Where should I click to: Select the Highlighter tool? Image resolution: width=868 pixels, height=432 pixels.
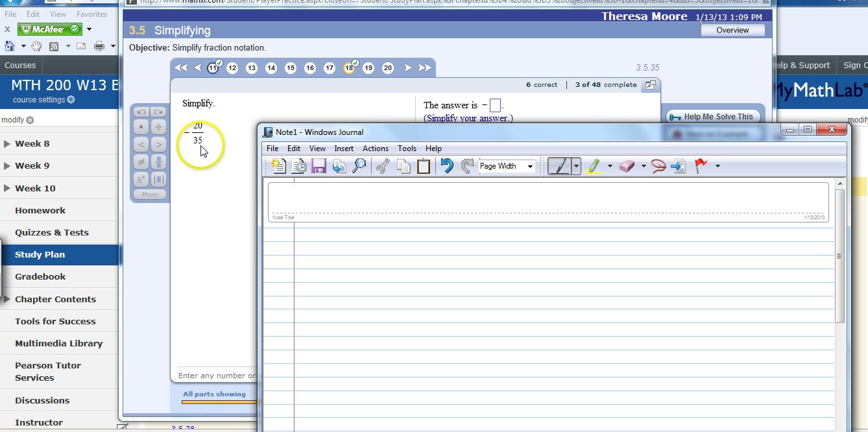594,166
